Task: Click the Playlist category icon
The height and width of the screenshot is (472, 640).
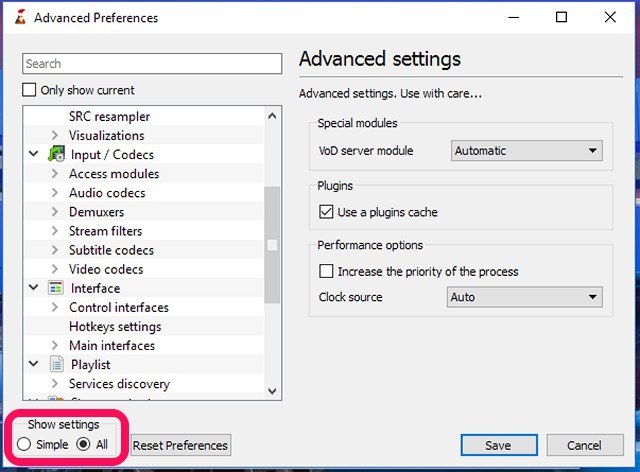Action: point(56,365)
